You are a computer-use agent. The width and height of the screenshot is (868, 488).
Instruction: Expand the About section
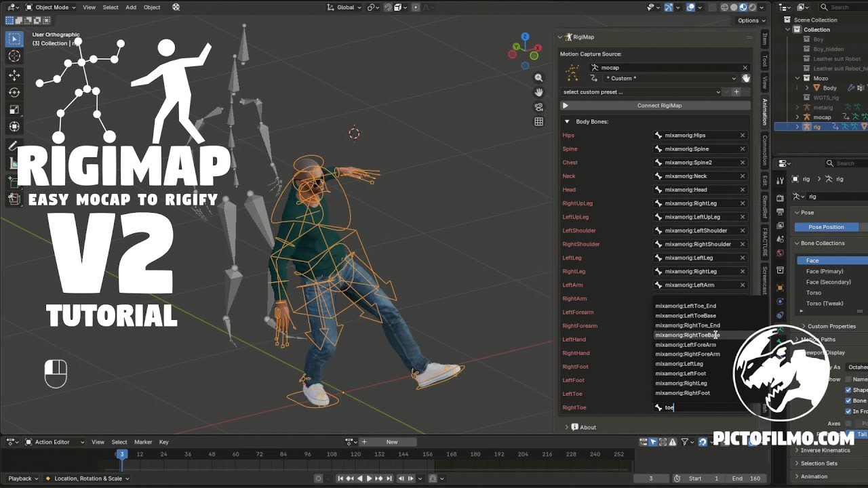point(567,428)
